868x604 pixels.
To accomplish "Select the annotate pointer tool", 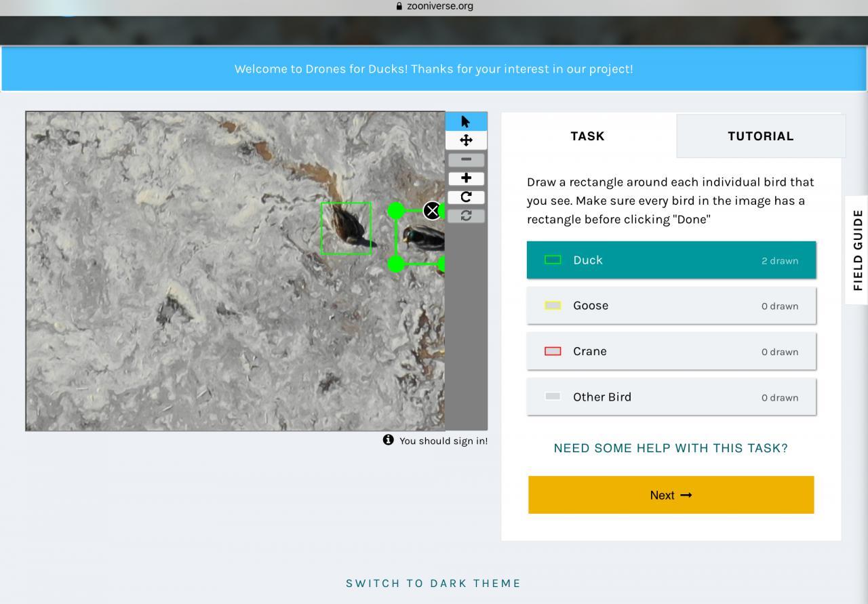I will [466, 121].
